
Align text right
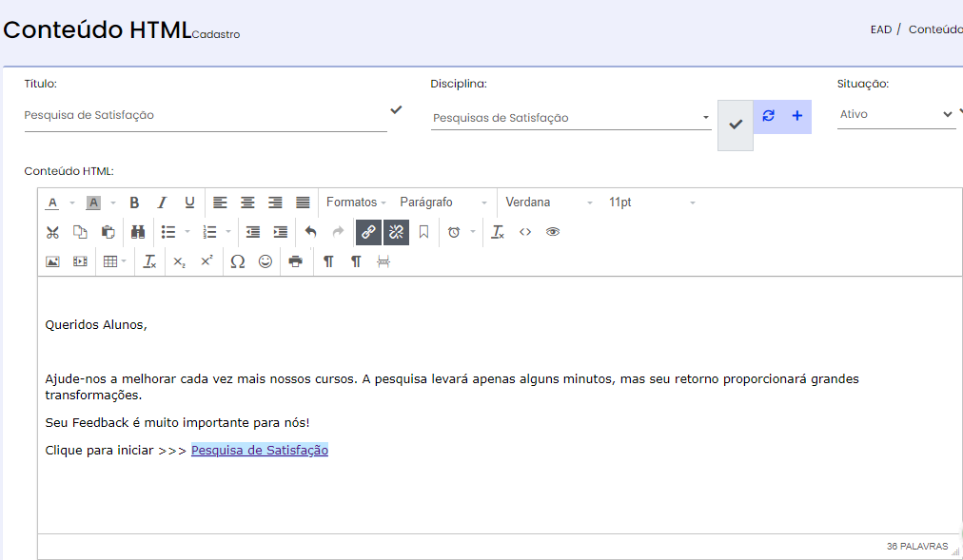[275, 203]
